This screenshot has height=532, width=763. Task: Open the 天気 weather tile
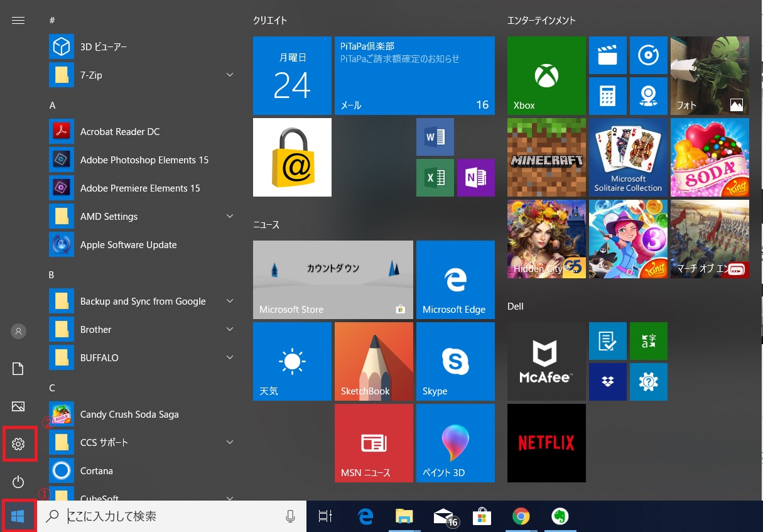coord(292,361)
